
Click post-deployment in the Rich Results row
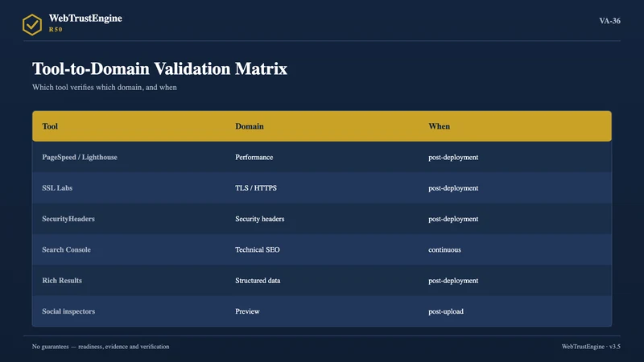453,280
